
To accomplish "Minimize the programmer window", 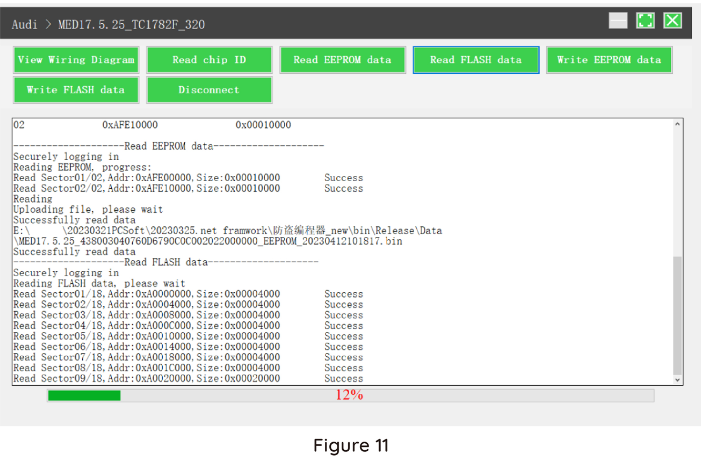I will coord(619,21).
